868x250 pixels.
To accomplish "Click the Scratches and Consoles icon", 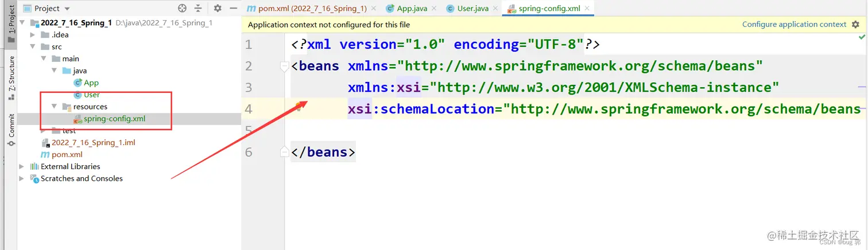I will coord(34,178).
